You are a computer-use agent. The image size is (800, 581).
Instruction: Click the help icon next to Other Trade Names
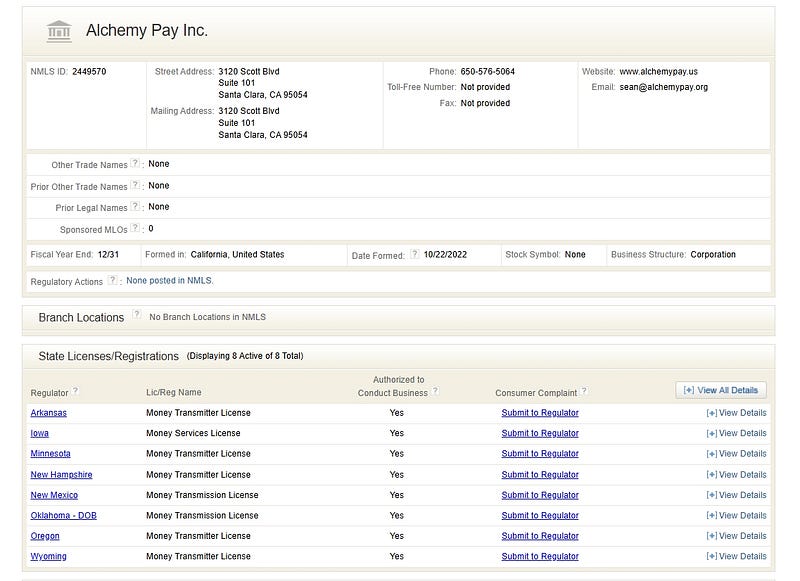coord(135,163)
